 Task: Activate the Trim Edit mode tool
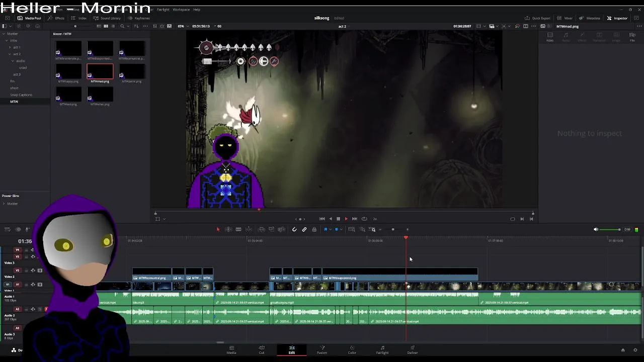tap(228, 229)
